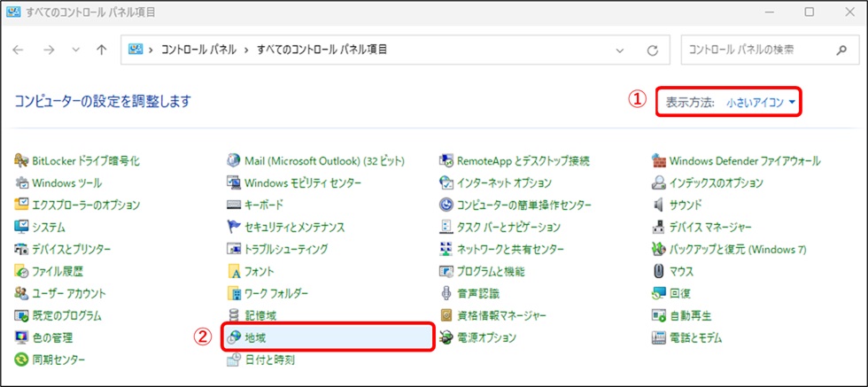Click the サウンド speaker icon
Viewport: 868px width, 387px height.
tap(659, 205)
